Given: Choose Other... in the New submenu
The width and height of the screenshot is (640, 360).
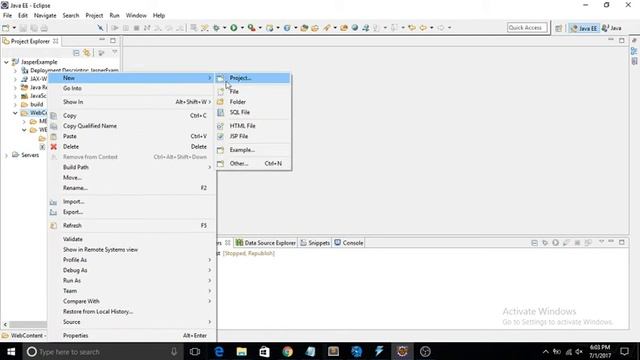Looking at the screenshot, I should tap(253, 163).
